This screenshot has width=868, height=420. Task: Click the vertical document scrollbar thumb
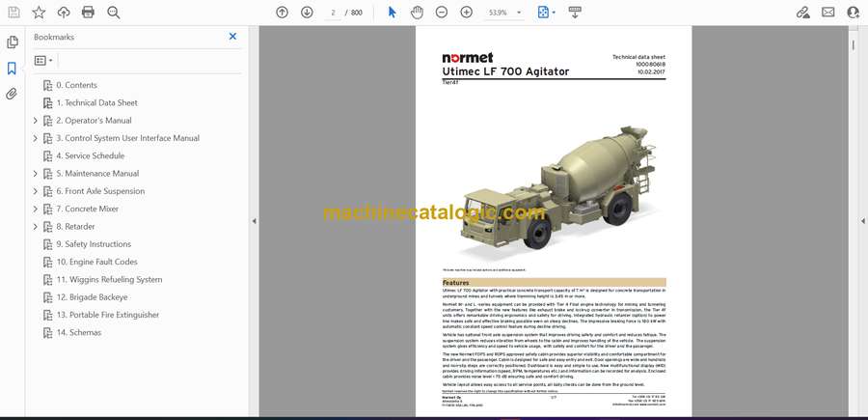[854, 44]
